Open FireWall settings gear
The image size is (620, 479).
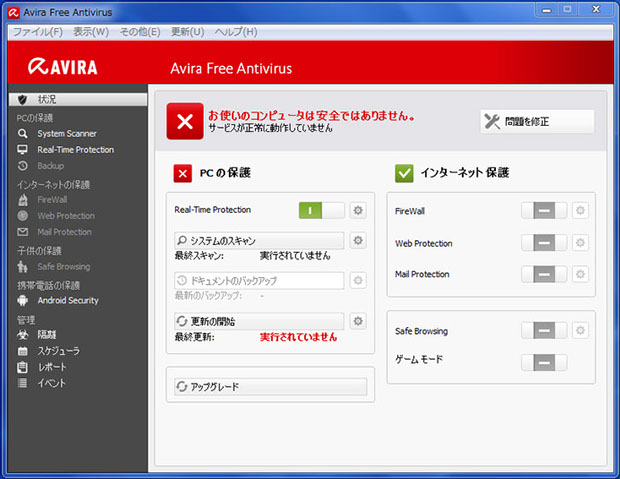[x=580, y=210]
